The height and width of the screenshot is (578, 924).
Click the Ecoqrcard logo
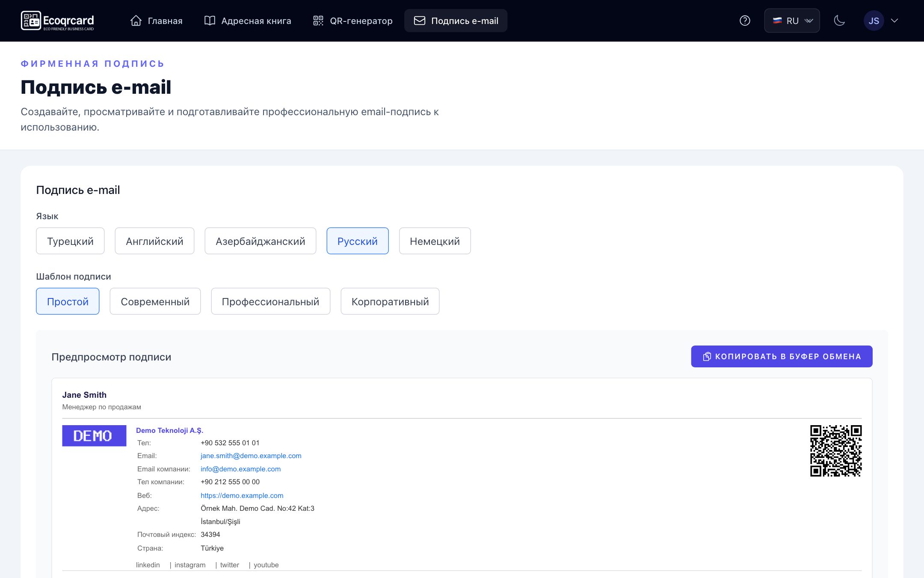(x=57, y=21)
